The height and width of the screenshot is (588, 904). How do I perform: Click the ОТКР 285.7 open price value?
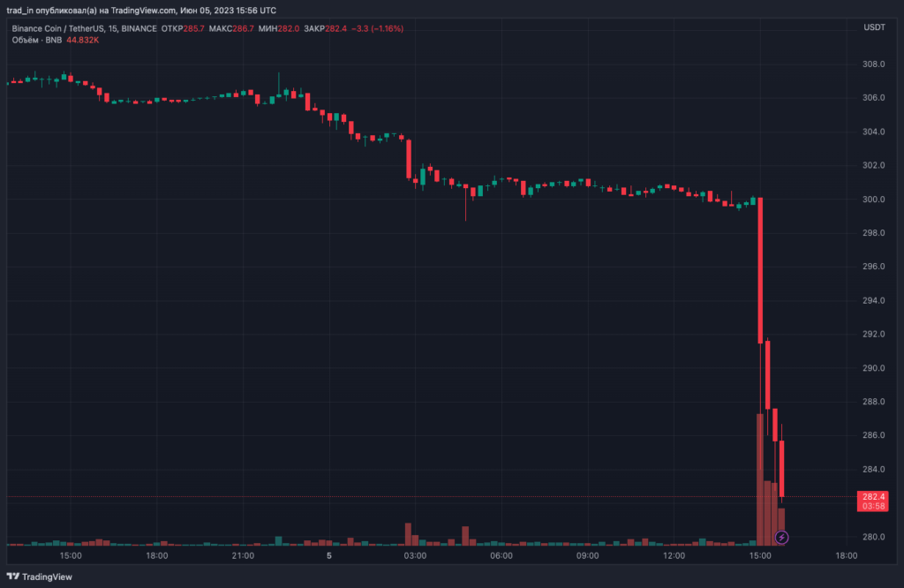184,28
